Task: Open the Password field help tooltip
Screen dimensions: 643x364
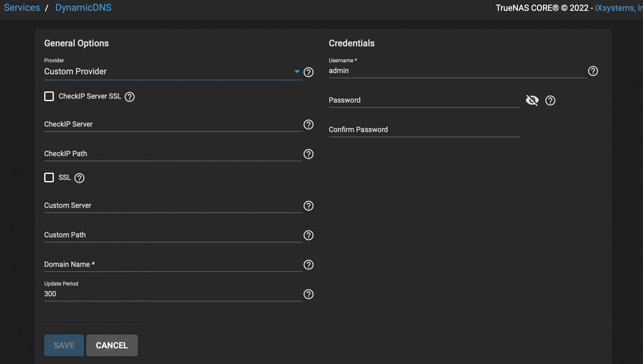Action: pyautogui.click(x=550, y=100)
